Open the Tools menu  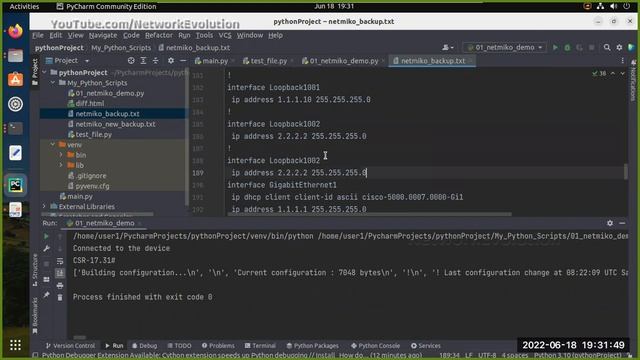click(x=204, y=36)
